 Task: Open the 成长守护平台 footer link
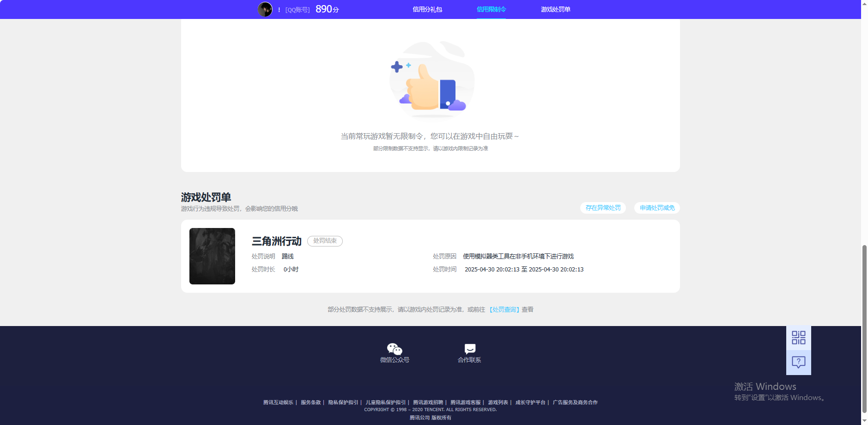(x=530, y=402)
